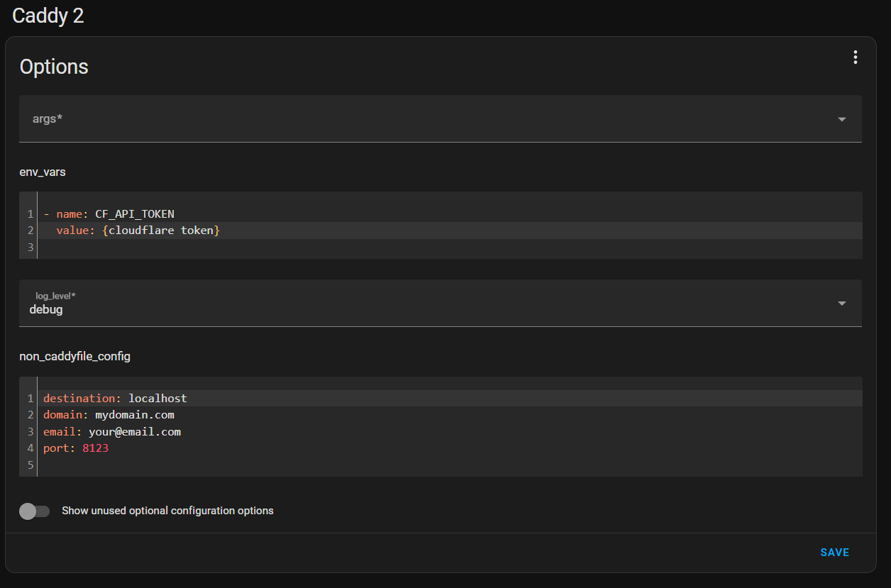Click line number 1 in env_vars gutter
This screenshot has width=891, height=588.
coord(31,213)
